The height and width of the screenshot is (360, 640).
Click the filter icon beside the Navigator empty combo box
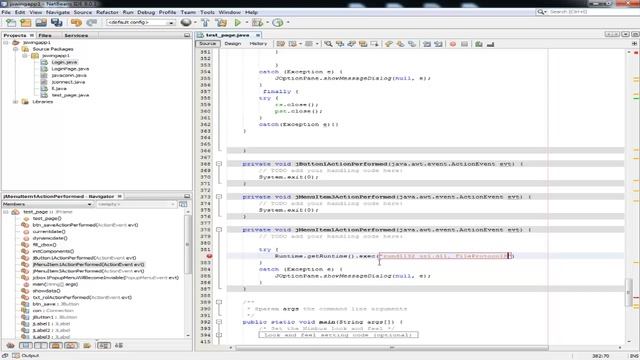point(183,204)
